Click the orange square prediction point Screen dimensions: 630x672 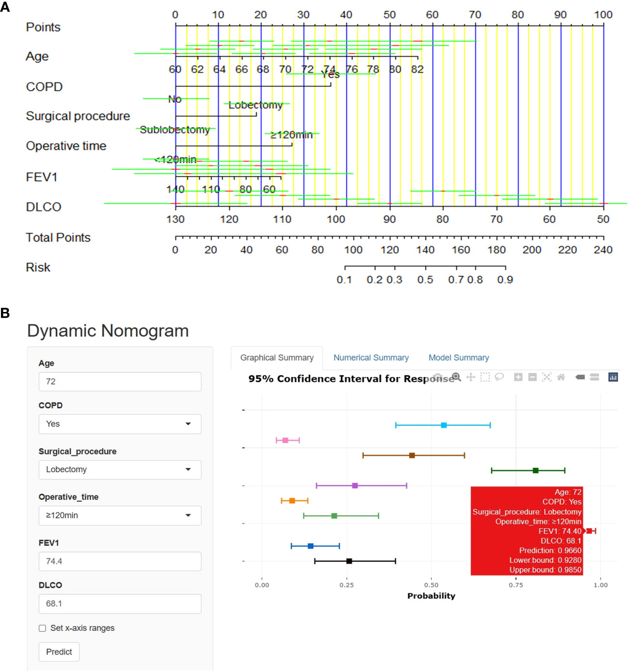292,501
